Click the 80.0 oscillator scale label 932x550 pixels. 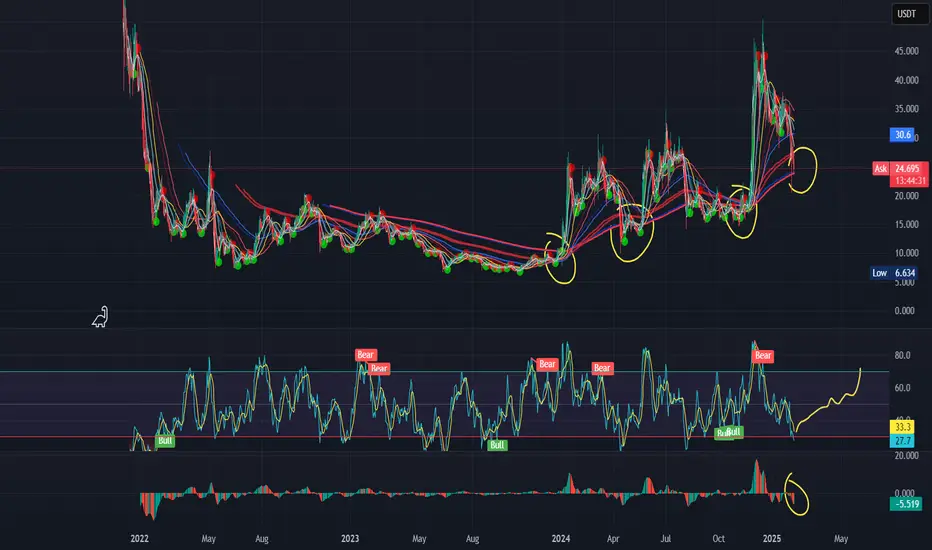[902, 356]
